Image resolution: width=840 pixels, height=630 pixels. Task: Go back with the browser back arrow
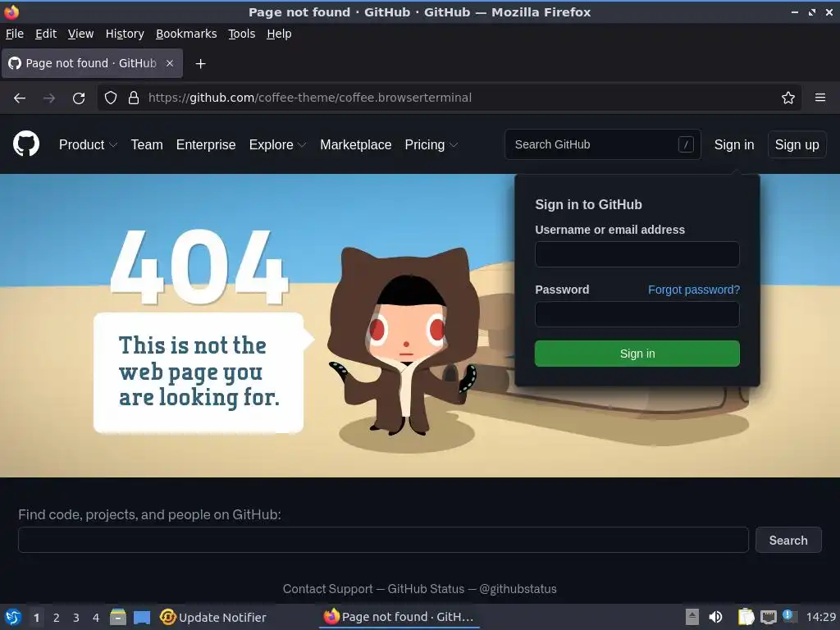click(x=20, y=98)
